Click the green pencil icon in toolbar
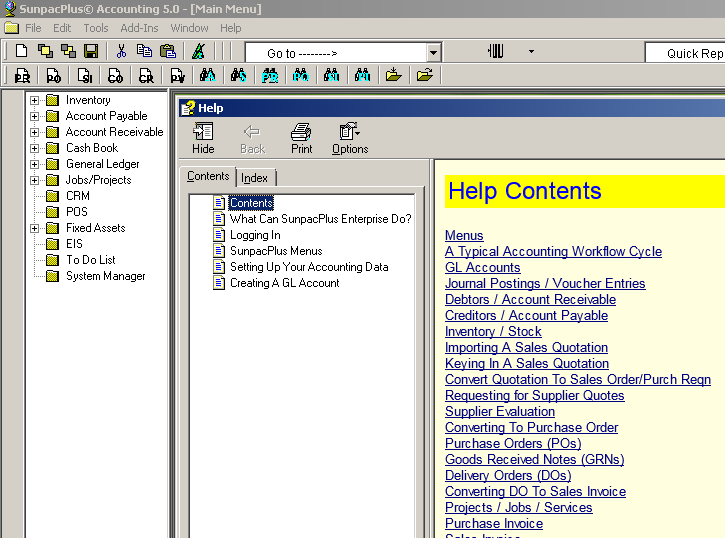Screen dimensions: 725x538 [x=198, y=51]
